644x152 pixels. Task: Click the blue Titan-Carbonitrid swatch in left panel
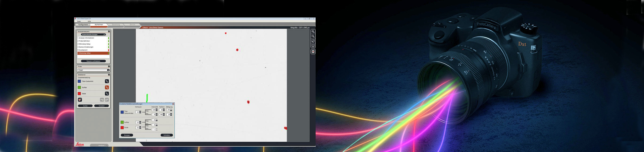79,81
